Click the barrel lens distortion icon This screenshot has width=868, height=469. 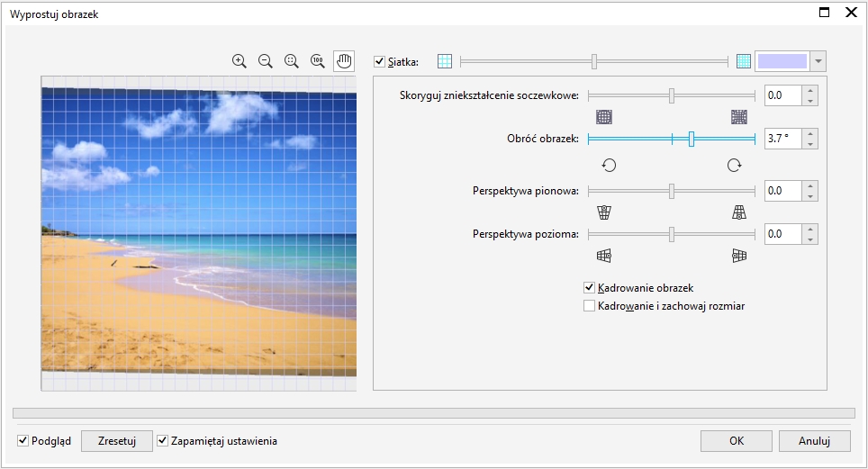[x=604, y=117]
